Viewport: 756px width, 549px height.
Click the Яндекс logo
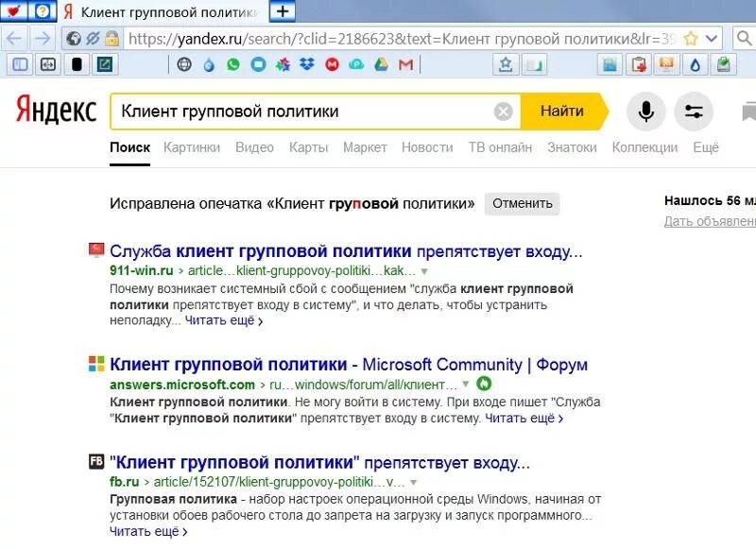coord(56,110)
